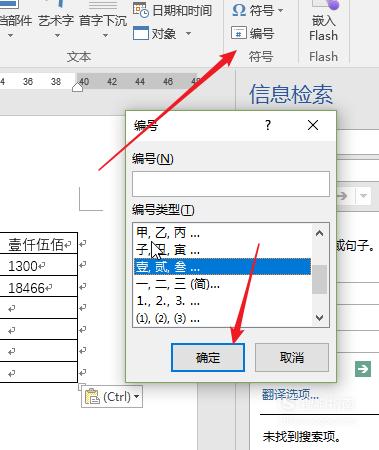The image size is (379, 450).
Task: Click the forward arrow in Research pane
Action: tap(343, 196)
